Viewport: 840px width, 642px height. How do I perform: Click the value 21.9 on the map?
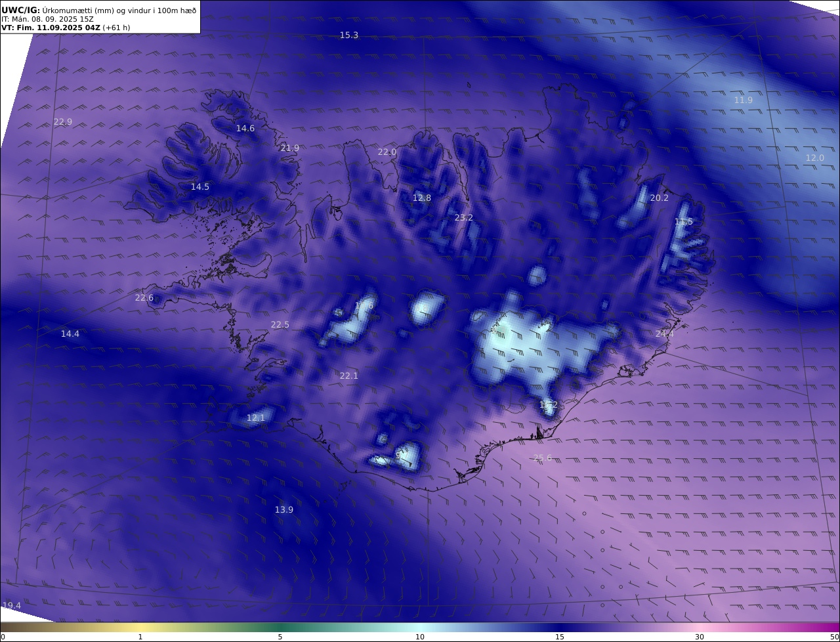289,148
